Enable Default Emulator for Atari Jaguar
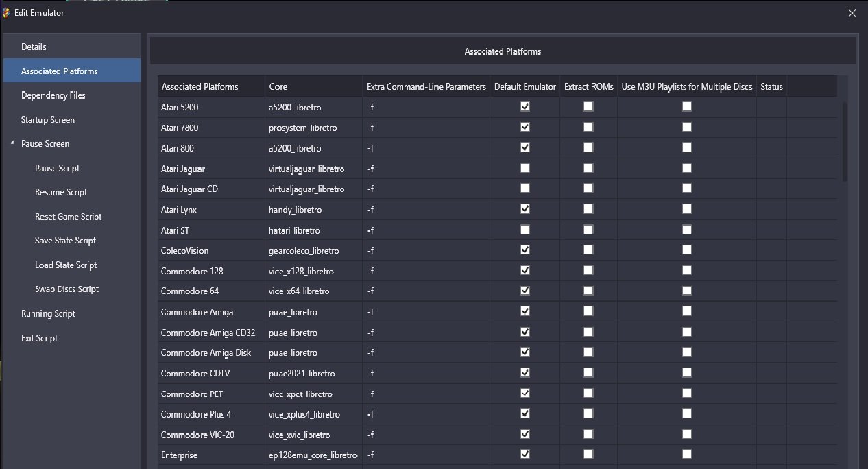868x469 pixels. point(525,168)
